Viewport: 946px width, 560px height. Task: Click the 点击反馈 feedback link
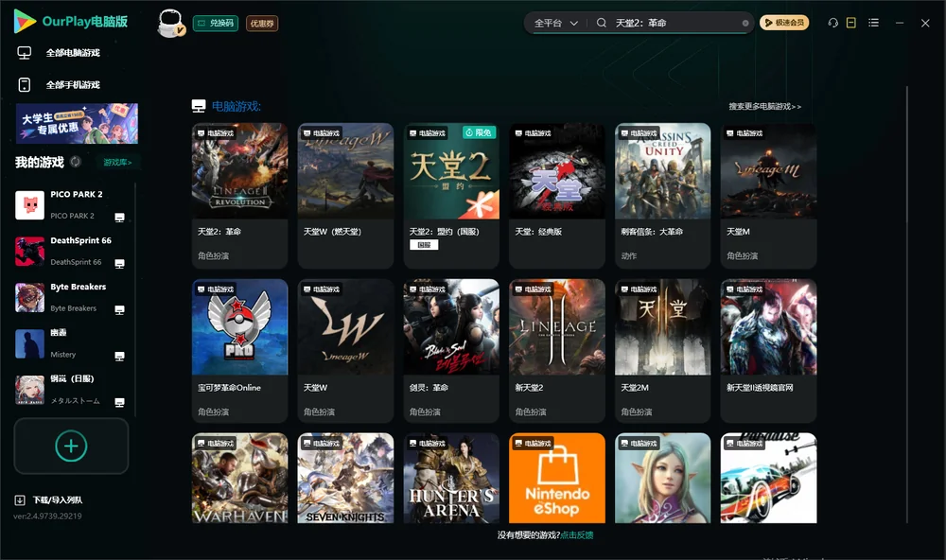tap(577, 534)
